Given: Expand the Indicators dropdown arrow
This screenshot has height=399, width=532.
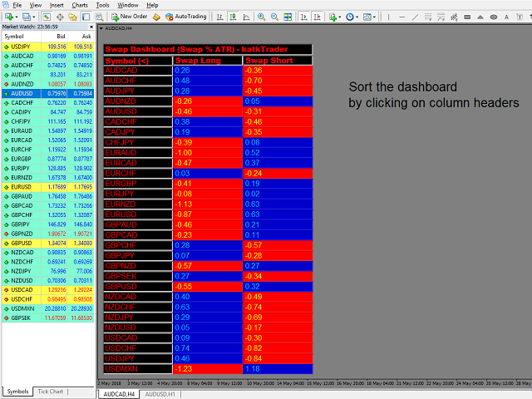Looking at the screenshot, I should click(x=340, y=17).
